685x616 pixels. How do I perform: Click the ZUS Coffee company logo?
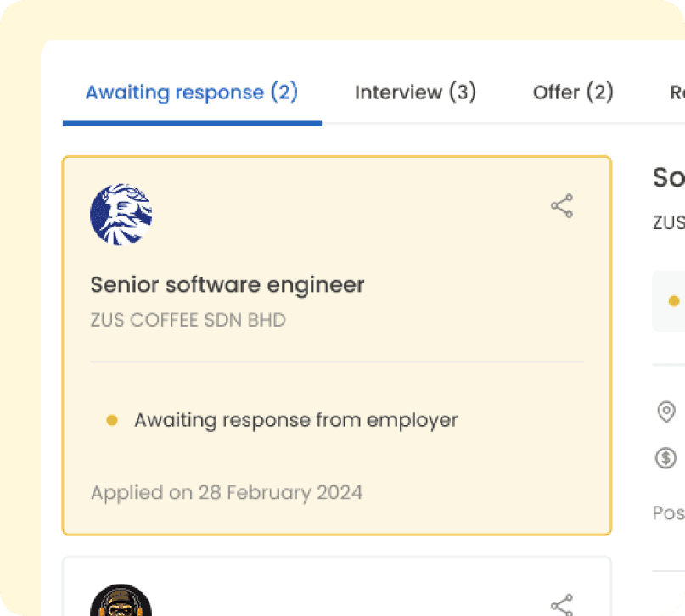click(121, 215)
